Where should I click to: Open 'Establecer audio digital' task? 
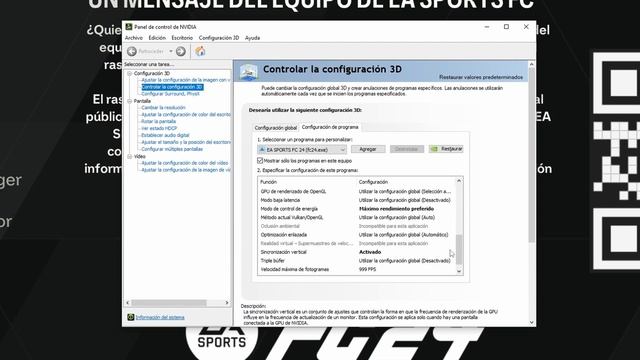[x=165, y=135]
